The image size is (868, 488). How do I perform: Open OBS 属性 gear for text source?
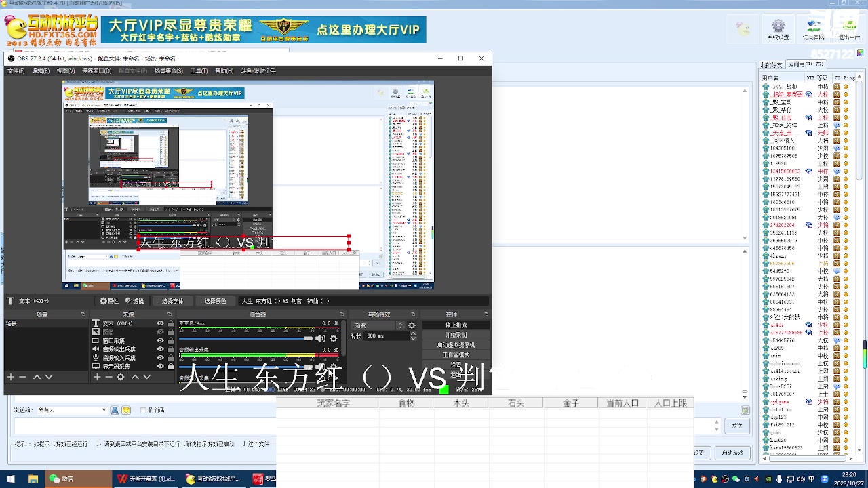coord(108,301)
